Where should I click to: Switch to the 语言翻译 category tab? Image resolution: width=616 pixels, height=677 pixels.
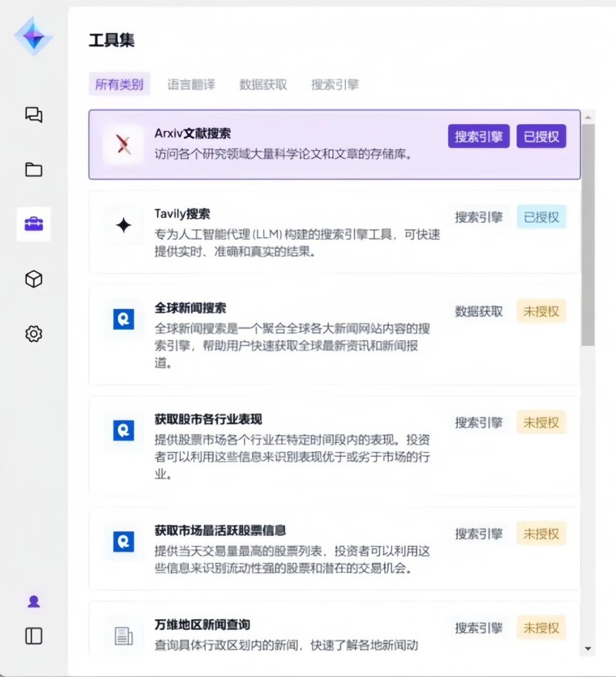[190, 84]
